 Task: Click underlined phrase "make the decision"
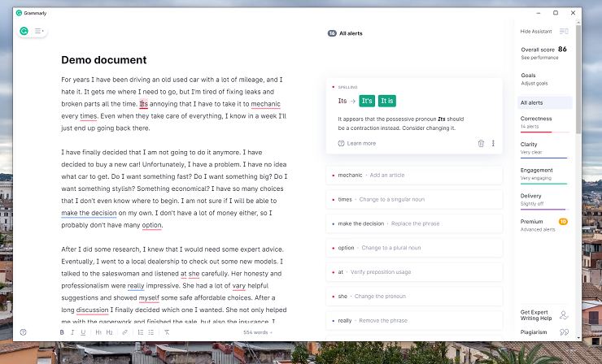point(89,213)
